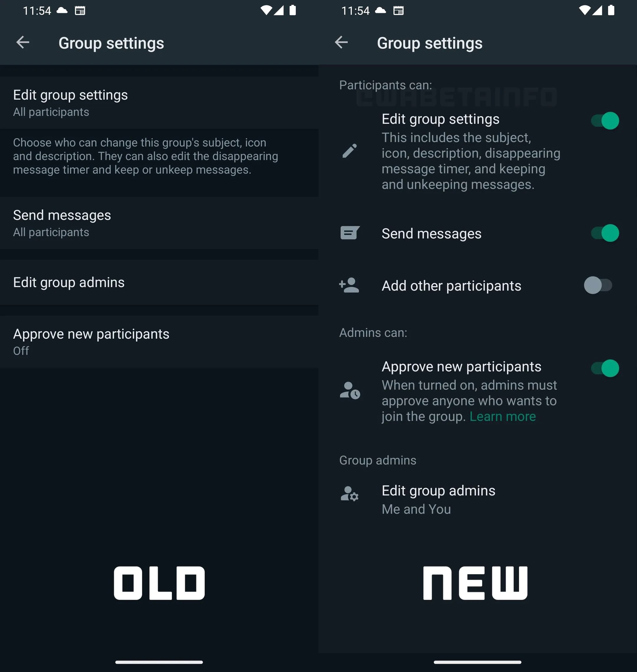Image resolution: width=637 pixels, height=672 pixels.
Task: Turn off the Send messages switch
Action: (604, 233)
